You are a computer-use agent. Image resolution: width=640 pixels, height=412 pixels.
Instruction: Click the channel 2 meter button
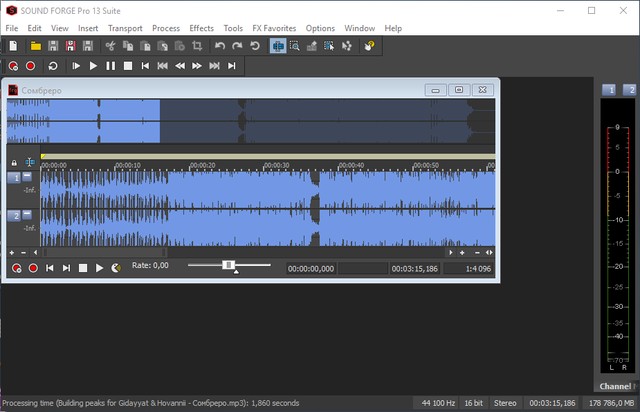pyautogui.click(x=630, y=91)
